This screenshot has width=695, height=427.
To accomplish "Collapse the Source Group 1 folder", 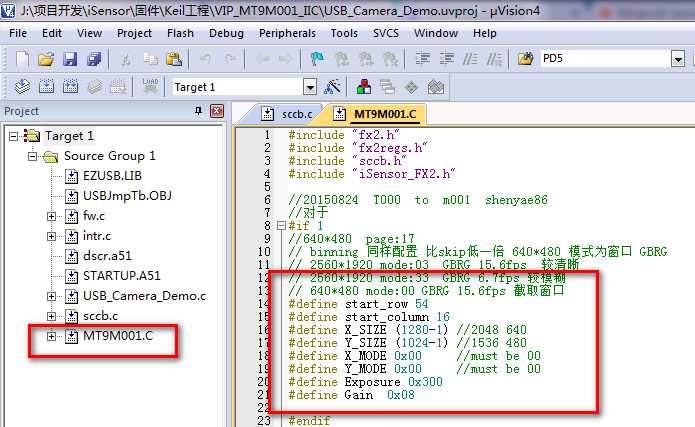I will [x=32, y=156].
